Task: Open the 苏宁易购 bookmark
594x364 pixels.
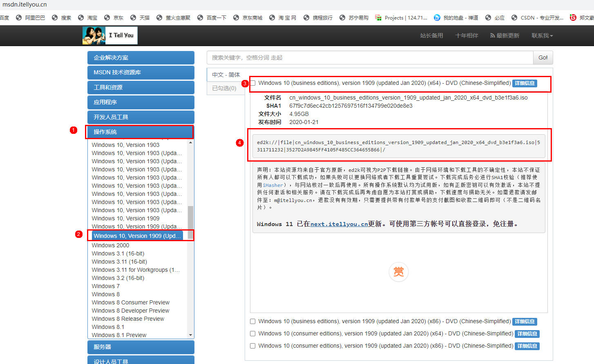Action: (354, 18)
